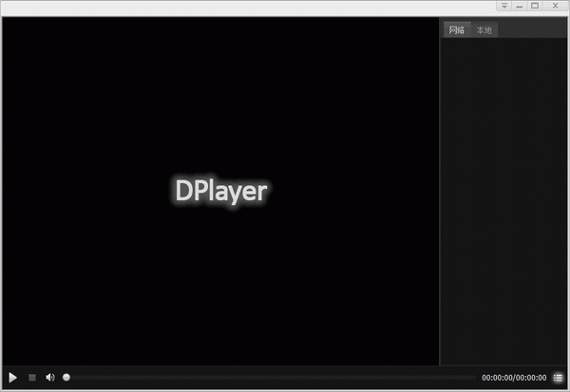570x392 pixels.
Task: Click the DPlayer logo text
Action: pos(221,191)
